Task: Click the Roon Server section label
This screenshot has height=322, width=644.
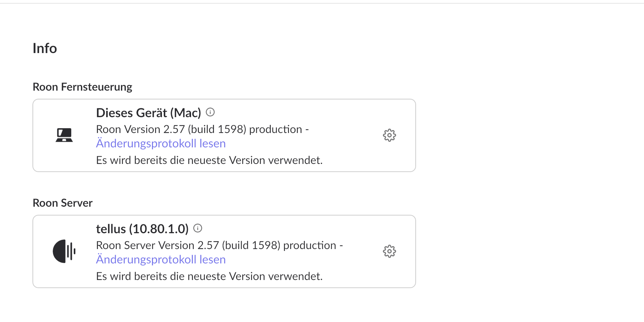Action: coord(62,203)
